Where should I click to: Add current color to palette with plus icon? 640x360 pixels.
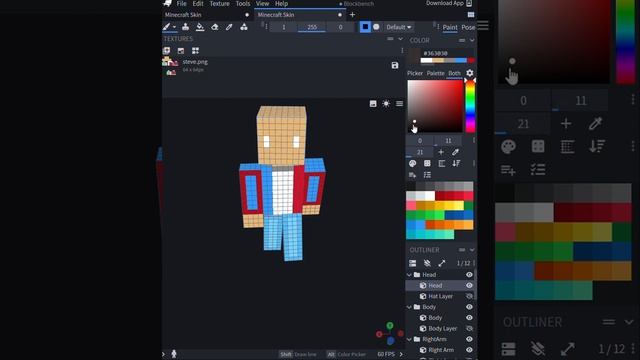tap(441, 152)
